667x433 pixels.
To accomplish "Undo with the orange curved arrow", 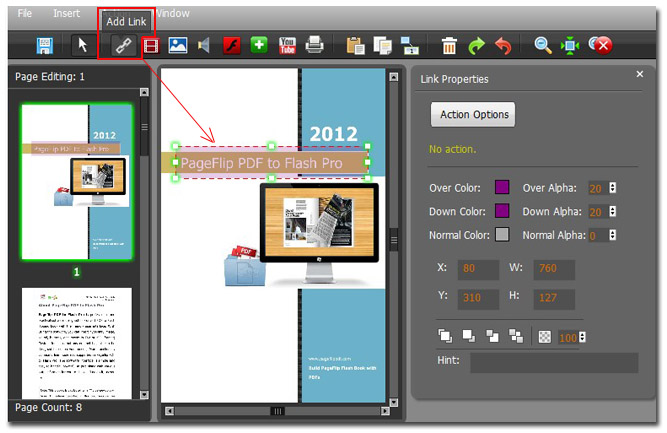I will tap(503, 46).
